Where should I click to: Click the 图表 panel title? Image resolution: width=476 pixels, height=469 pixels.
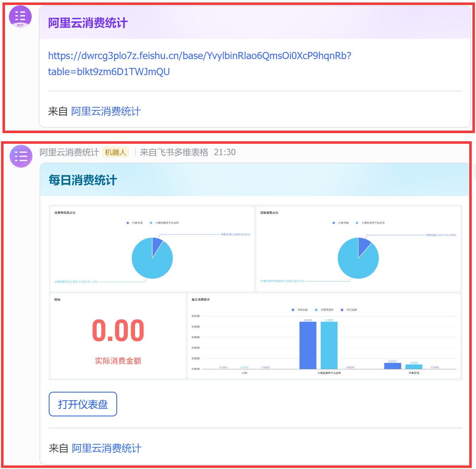57,300
